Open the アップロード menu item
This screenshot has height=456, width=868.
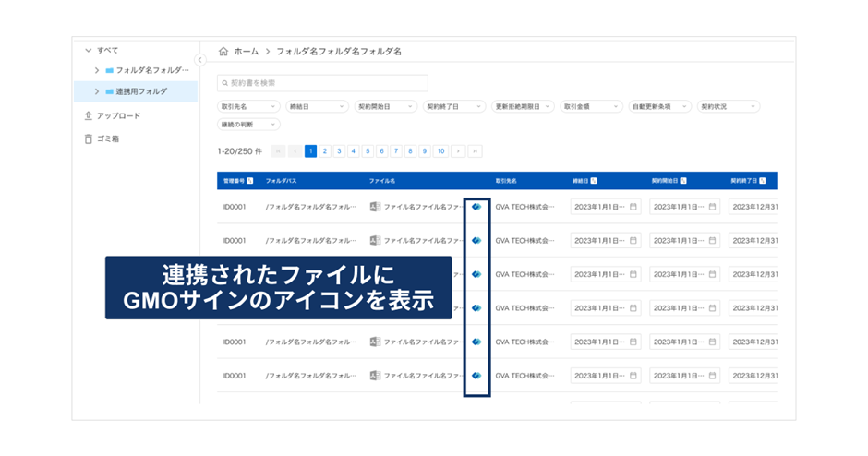[x=118, y=115]
